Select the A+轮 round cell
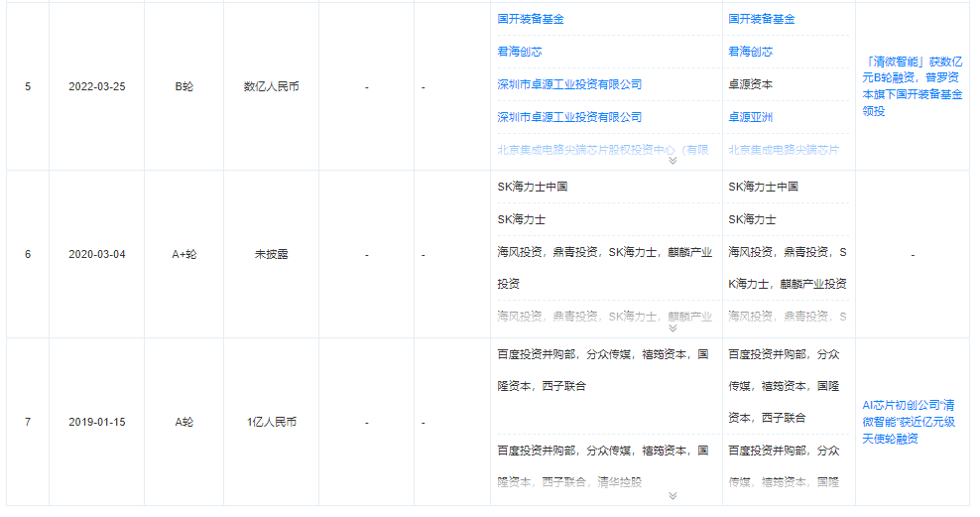980x517 pixels. pyautogui.click(x=184, y=254)
